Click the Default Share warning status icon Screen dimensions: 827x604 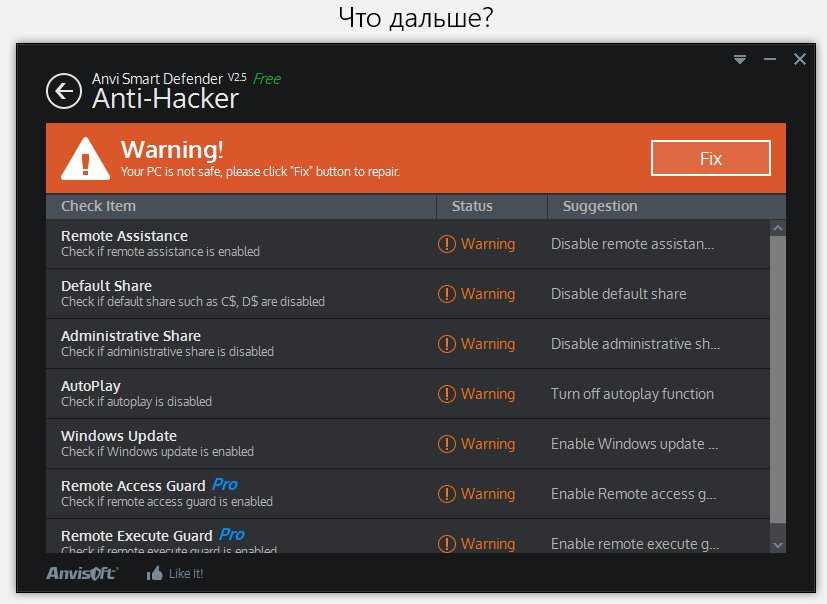(447, 294)
